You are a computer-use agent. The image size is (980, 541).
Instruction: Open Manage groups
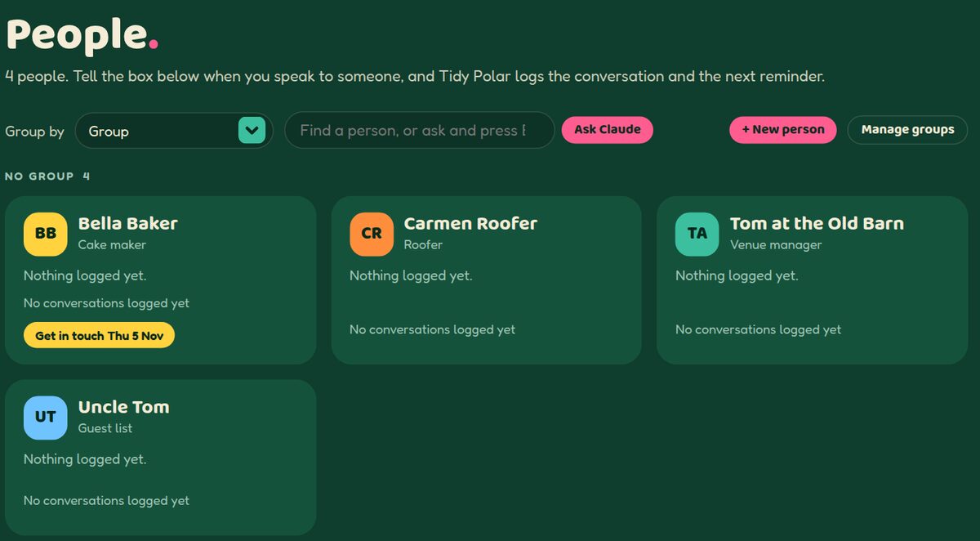click(x=907, y=129)
